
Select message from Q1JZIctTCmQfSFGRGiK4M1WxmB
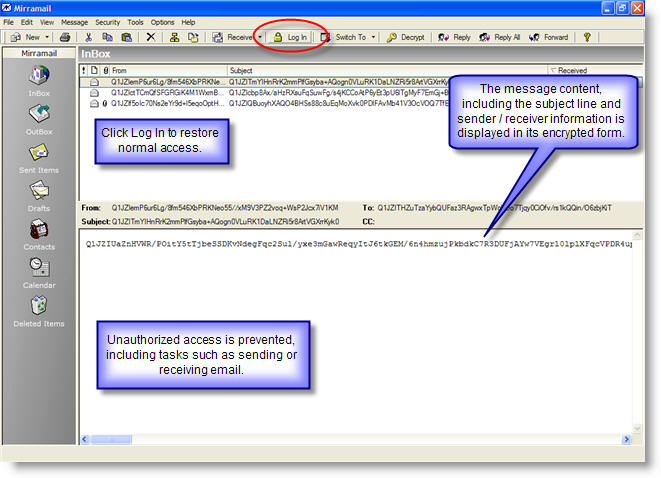tap(165, 92)
